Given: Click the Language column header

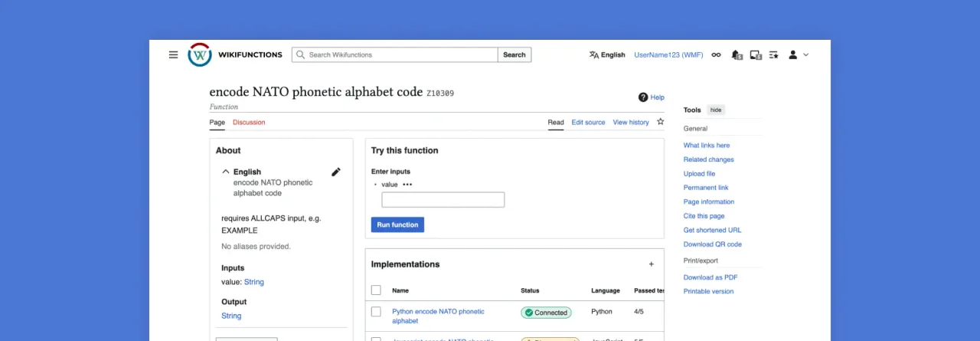Looking at the screenshot, I should tap(606, 290).
